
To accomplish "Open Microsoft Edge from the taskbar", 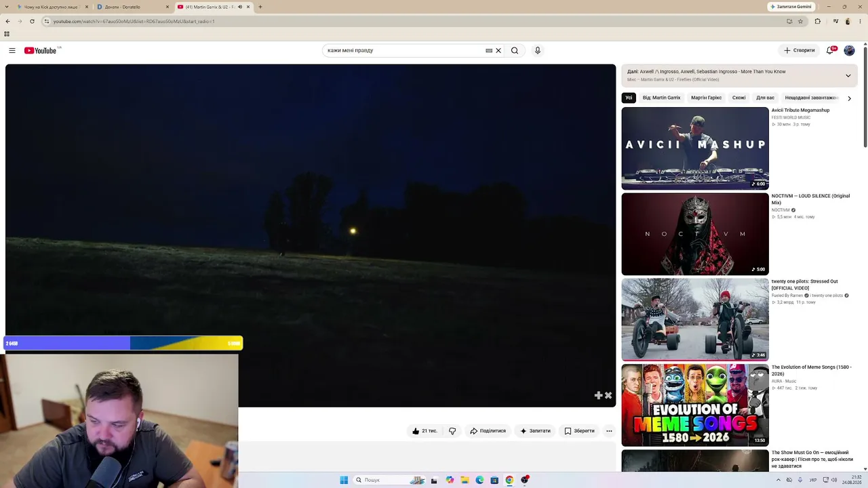I will point(479,480).
